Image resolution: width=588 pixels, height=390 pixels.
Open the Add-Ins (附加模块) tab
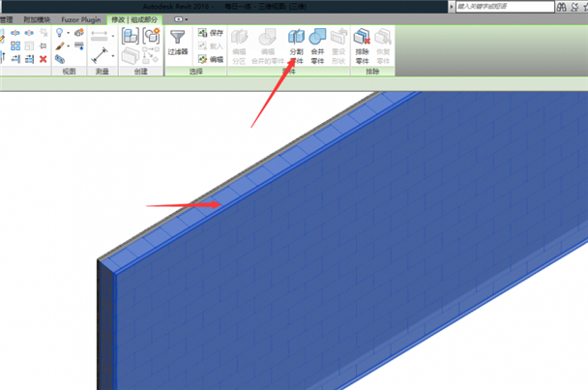click(x=37, y=19)
